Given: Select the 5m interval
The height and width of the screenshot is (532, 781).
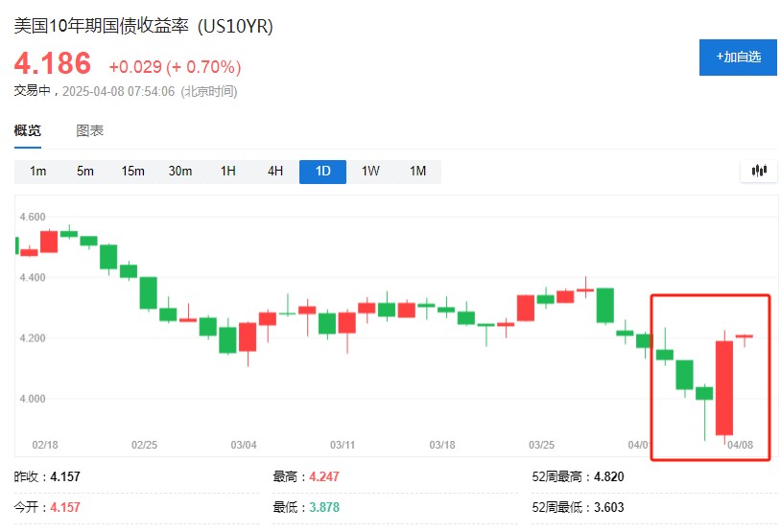Looking at the screenshot, I should click(85, 172).
